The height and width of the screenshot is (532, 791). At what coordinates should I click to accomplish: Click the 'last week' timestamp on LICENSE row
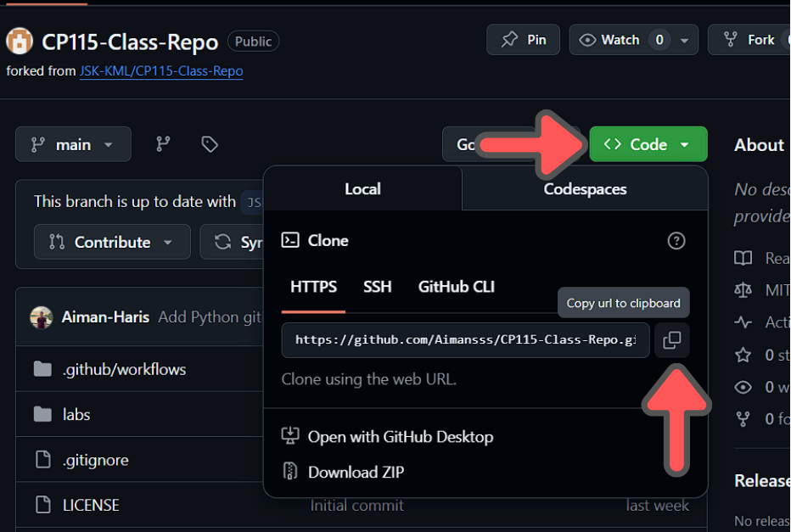(x=657, y=506)
